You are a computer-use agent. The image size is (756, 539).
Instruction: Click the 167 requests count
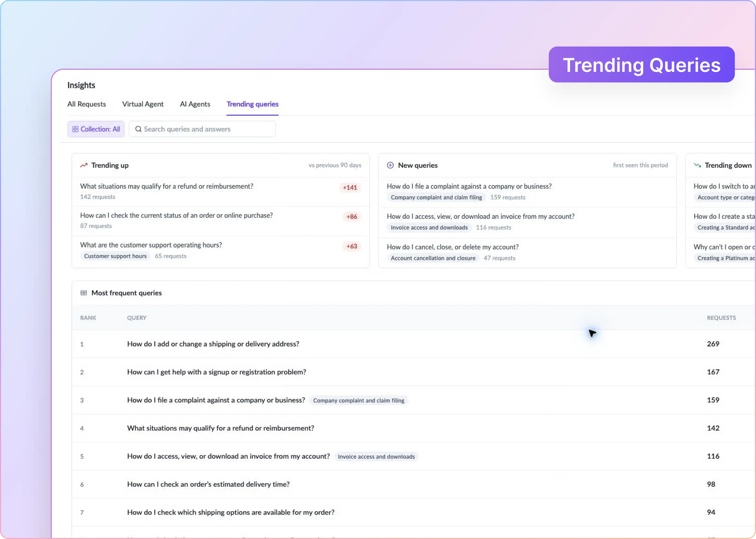click(713, 372)
